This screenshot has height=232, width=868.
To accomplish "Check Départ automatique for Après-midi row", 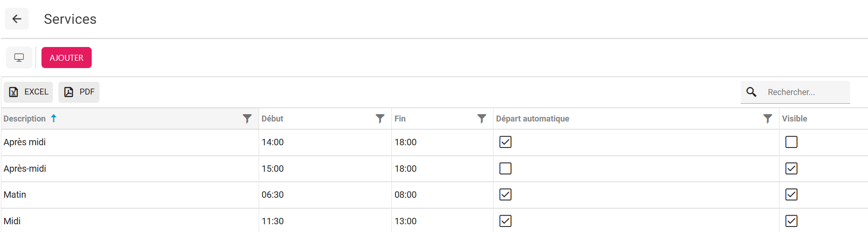I will pyautogui.click(x=505, y=169).
